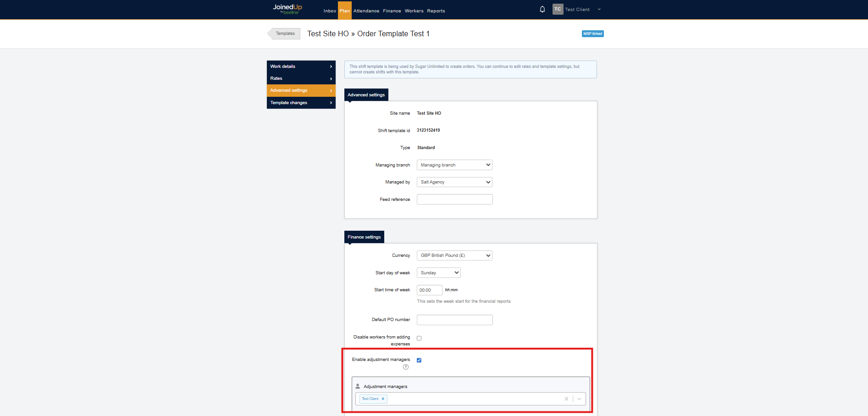Check Disable workers from adding expenses
Image resolution: width=868 pixels, height=416 pixels.
click(x=419, y=338)
